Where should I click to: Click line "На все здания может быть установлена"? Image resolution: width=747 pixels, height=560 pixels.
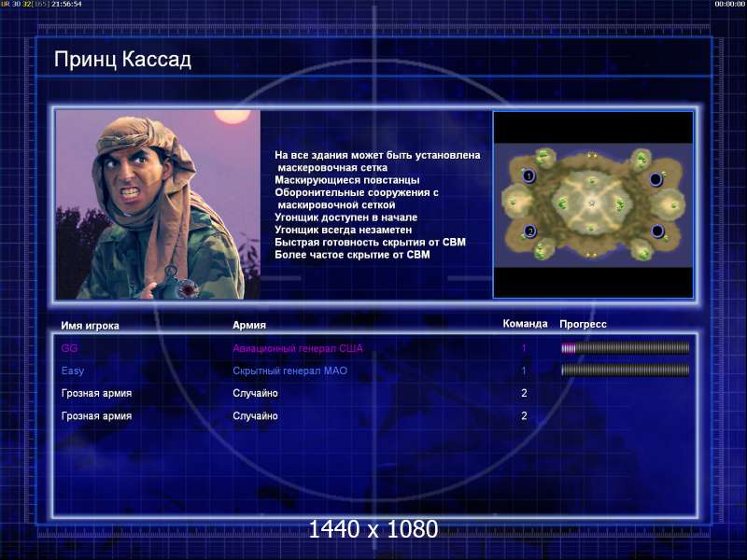pyautogui.click(x=377, y=155)
